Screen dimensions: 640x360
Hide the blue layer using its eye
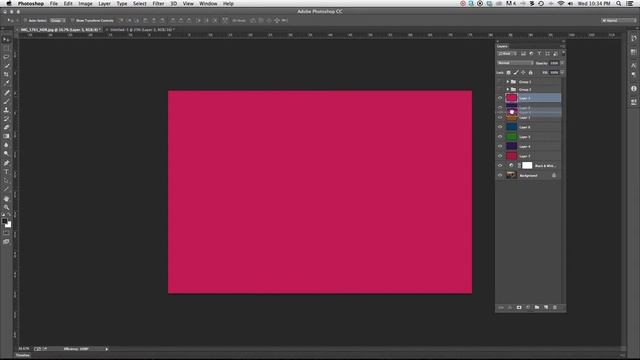500,127
